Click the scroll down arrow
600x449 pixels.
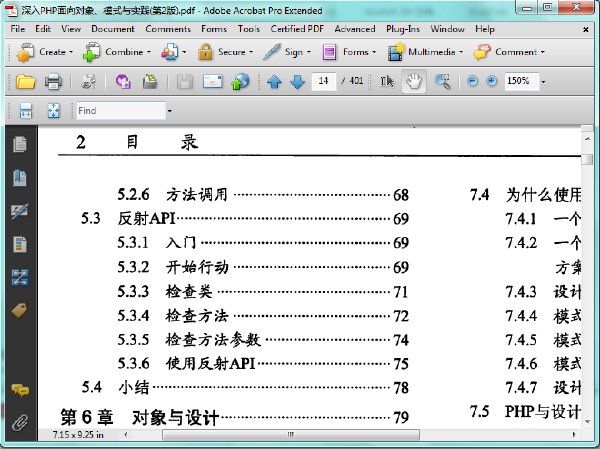[587, 421]
